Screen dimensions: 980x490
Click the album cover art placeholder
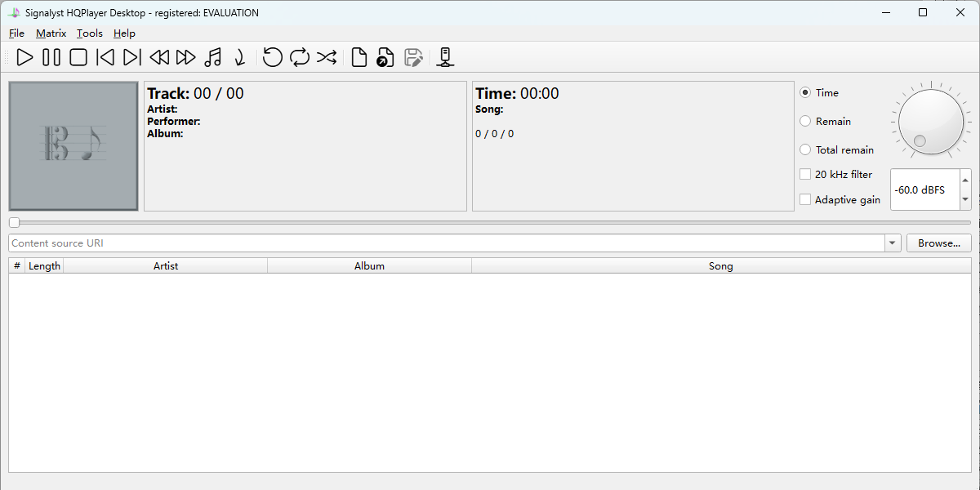pyautogui.click(x=73, y=146)
